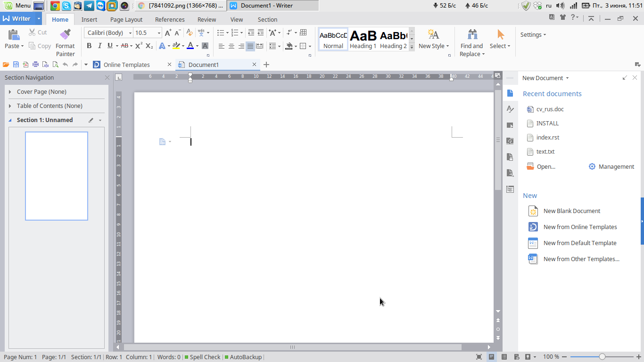
Task: Open the Paste options dropdown arrow
Action: (22, 46)
